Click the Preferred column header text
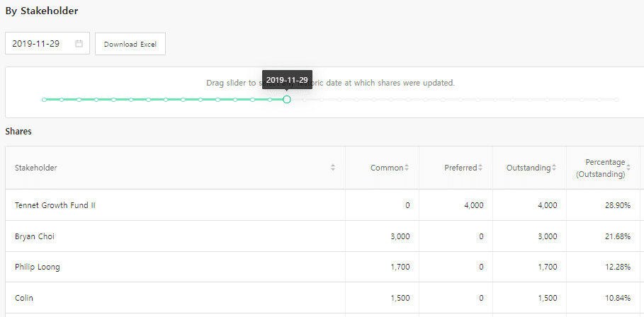Image resolution: width=644 pixels, height=317 pixels. (x=461, y=167)
